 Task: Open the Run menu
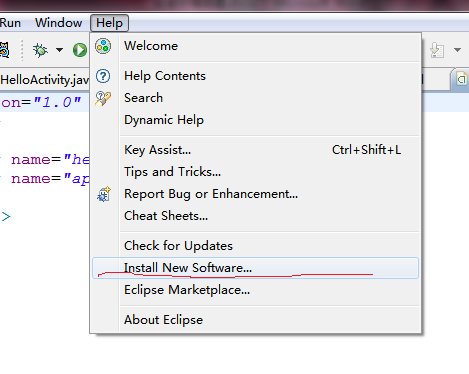[x=10, y=23]
